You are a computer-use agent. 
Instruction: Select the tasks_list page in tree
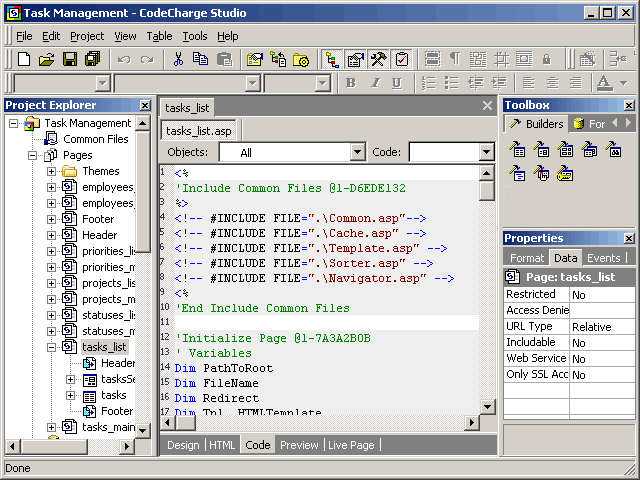point(104,347)
